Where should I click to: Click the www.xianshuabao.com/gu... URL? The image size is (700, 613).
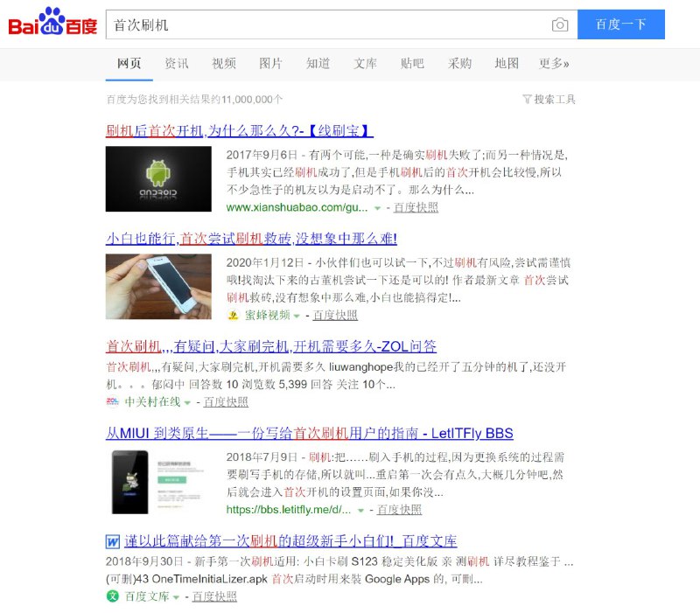coord(297,207)
